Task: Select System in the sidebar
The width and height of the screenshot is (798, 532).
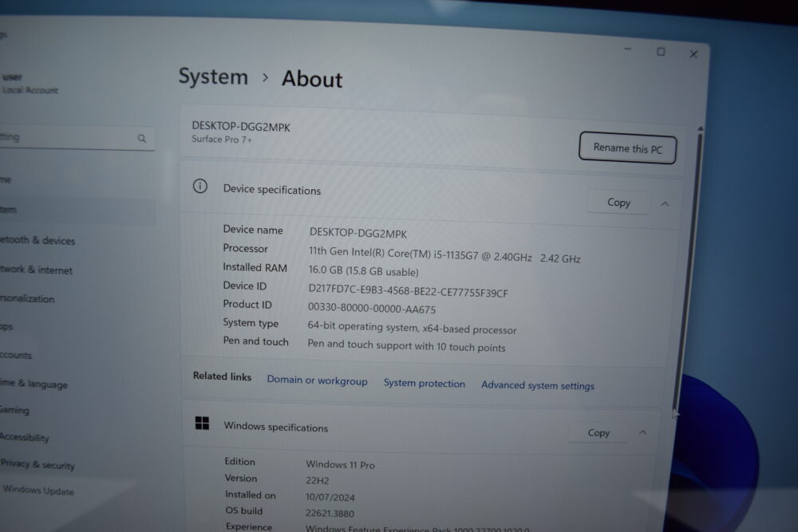Action: coord(77,210)
